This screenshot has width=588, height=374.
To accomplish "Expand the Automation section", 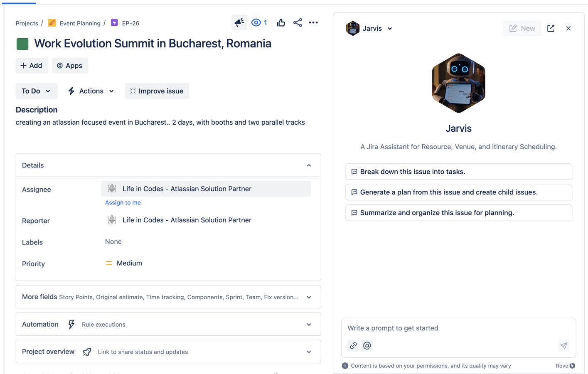I will point(309,324).
